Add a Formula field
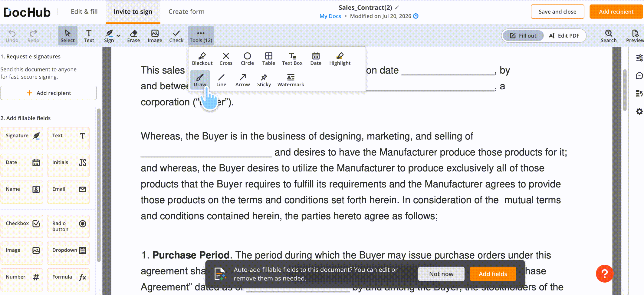644x295 pixels. pos(68,280)
